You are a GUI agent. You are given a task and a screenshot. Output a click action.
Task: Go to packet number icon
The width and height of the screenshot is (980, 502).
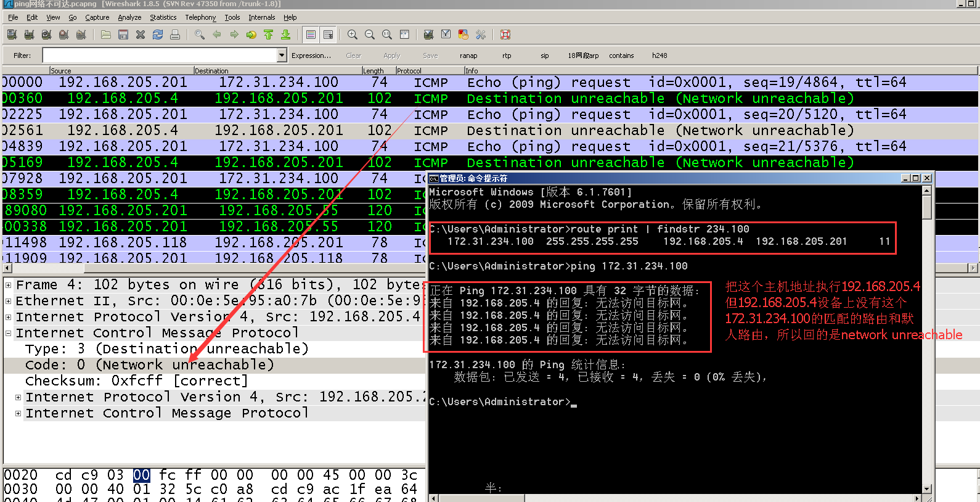tap(251, 35)
